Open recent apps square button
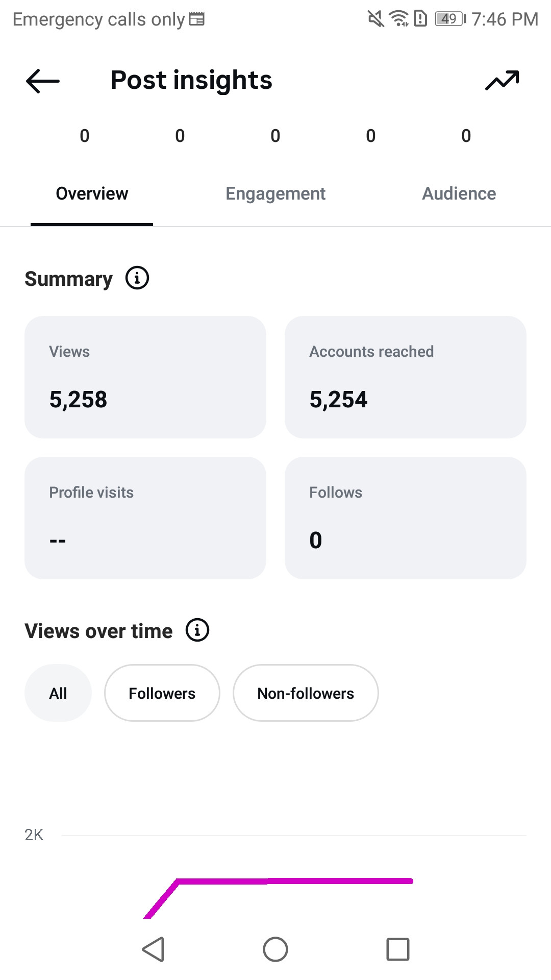 [x=398, y=949]
